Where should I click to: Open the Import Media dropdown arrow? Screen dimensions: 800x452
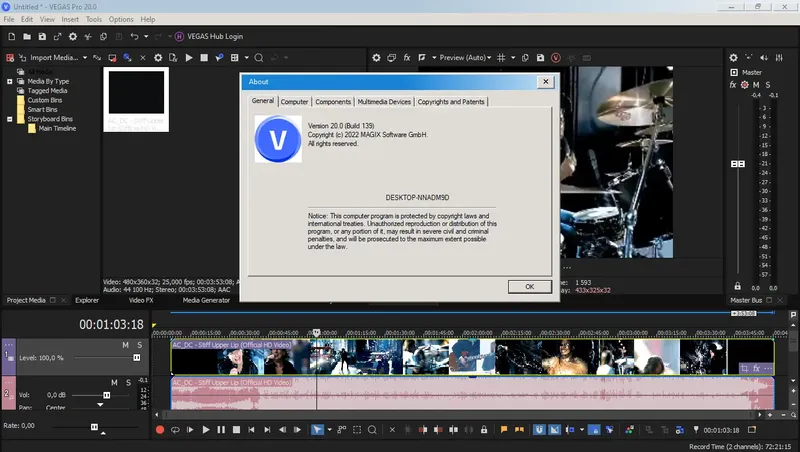pos(85,58)
